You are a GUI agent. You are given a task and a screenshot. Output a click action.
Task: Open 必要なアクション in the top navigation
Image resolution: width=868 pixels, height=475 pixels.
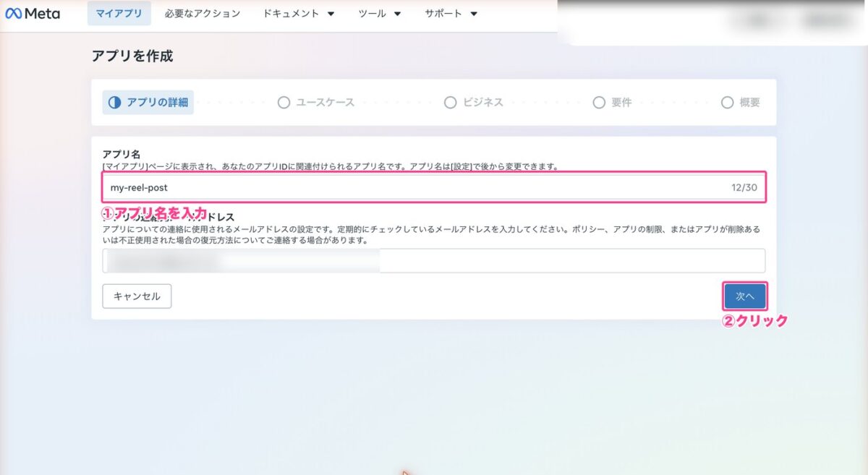[x=203, y=13]
